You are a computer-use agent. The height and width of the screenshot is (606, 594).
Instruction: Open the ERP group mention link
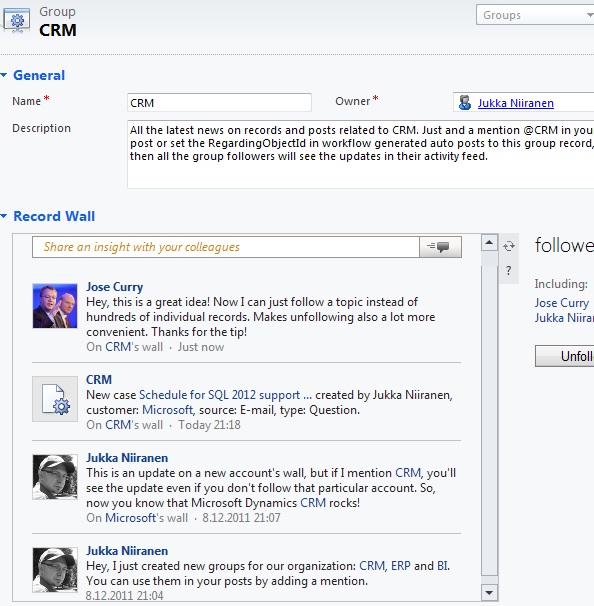401,566
